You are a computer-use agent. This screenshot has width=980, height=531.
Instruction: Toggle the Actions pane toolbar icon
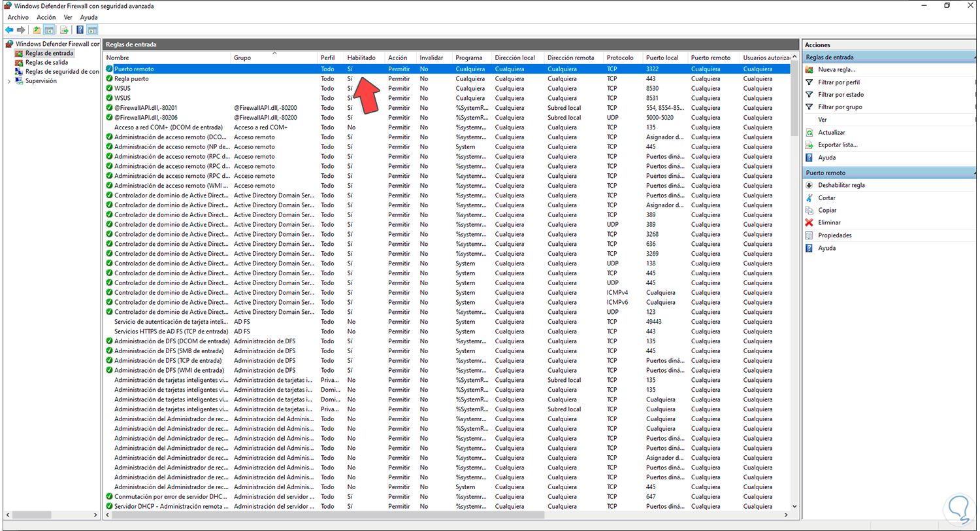click(x=92, y=30)
